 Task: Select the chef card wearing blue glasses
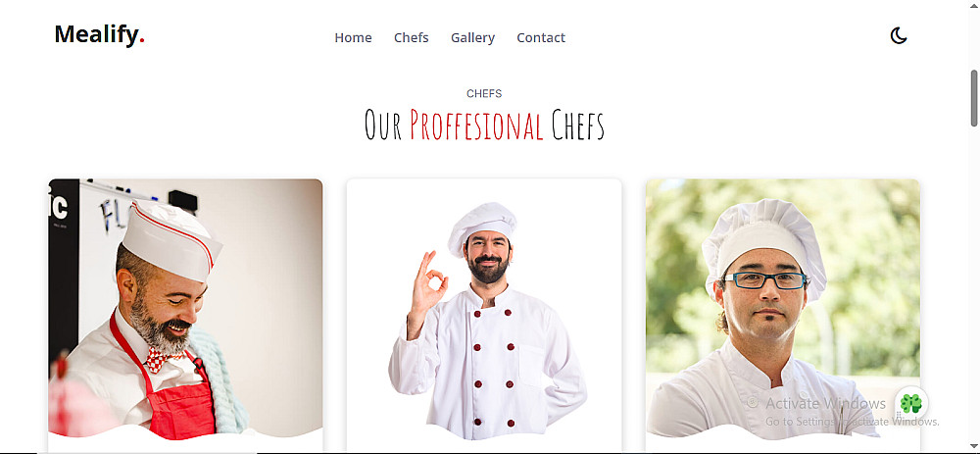[782, 315]
